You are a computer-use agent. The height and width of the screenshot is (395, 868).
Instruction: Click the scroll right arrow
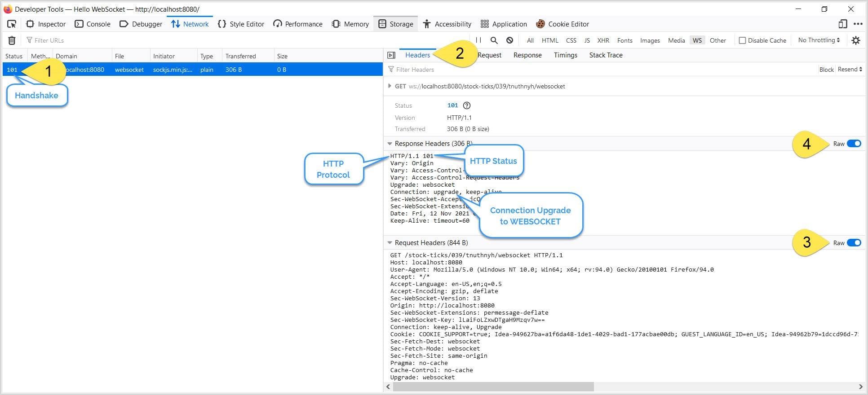pos(860,386)
